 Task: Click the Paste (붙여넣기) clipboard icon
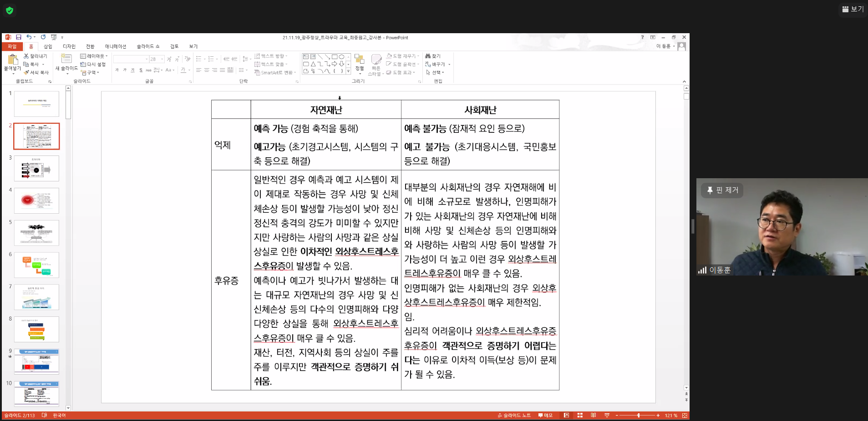12,60
